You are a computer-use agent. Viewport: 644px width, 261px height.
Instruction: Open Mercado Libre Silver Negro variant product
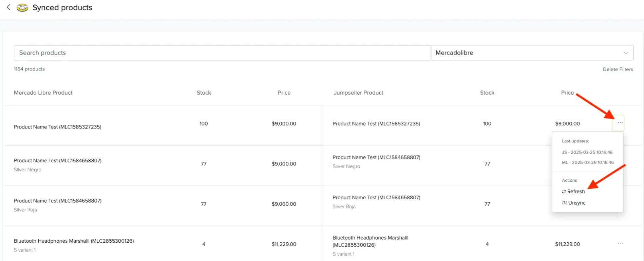(x=58, y=161)
